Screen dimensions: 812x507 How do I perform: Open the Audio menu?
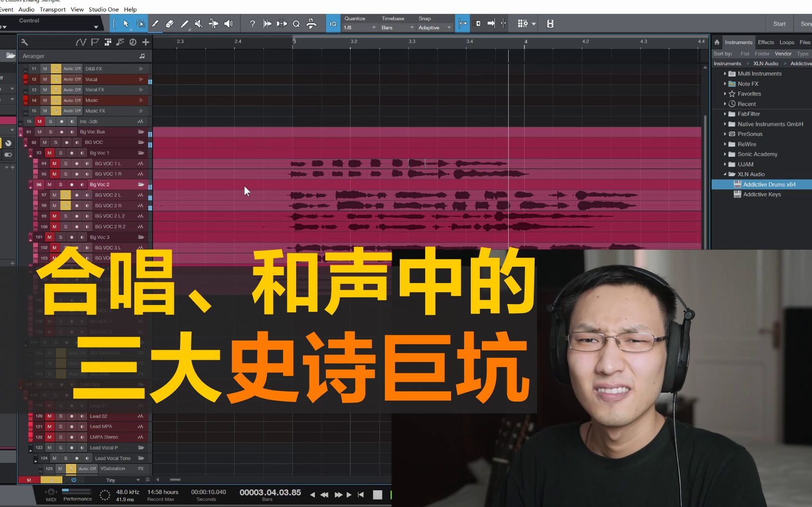pos(26,9)
